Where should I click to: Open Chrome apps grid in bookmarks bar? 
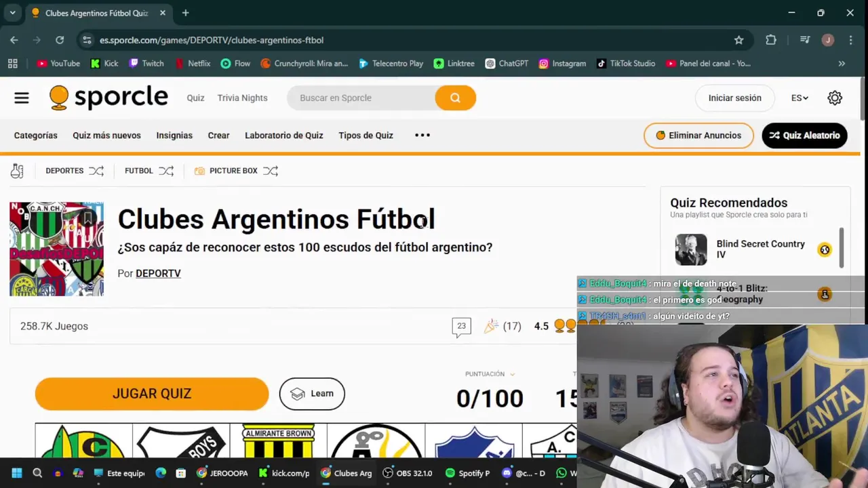pos(12,63)
